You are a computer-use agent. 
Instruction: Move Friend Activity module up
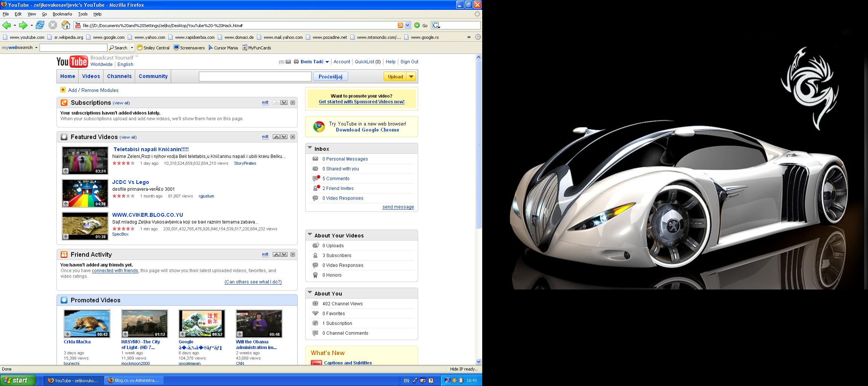pos(277,254)
